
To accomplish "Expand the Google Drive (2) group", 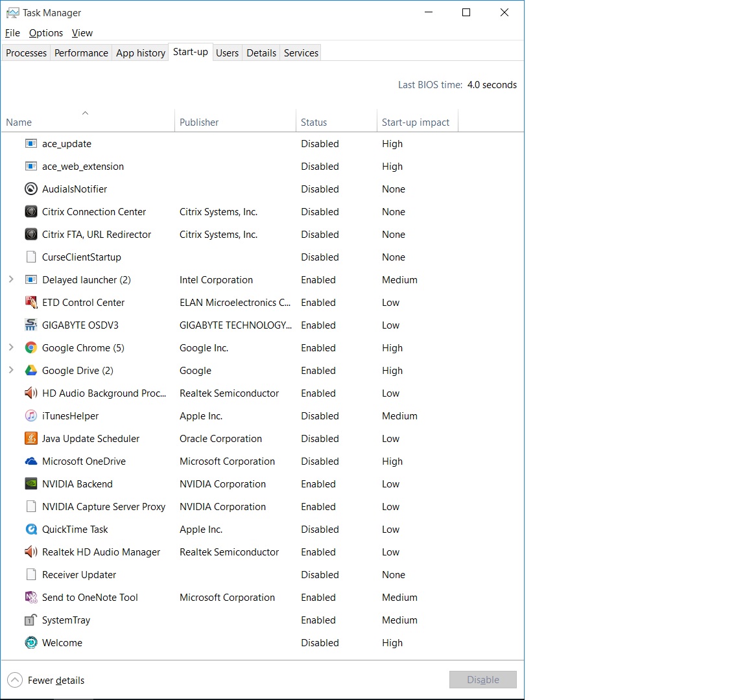I will click(11, 370).
